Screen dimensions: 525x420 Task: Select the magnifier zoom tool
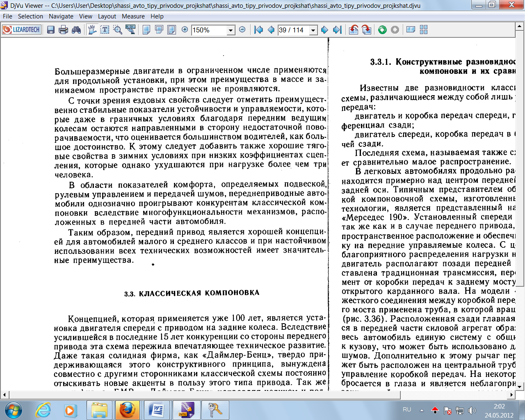[x=118, y=30]
